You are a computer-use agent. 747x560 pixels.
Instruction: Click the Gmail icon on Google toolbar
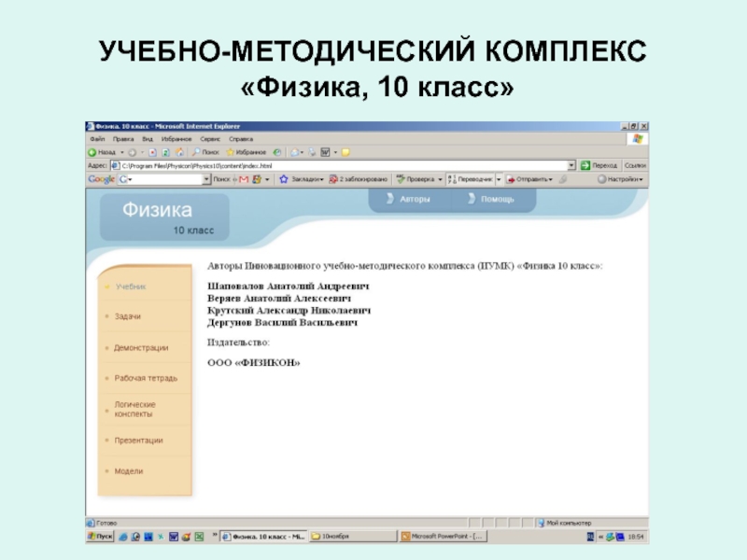tap(244, 179)
